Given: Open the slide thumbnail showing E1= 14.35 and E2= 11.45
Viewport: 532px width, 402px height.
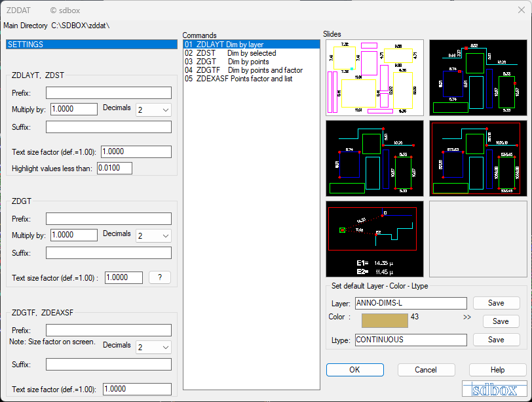Looking at the screenshot, I should point(375,239).
